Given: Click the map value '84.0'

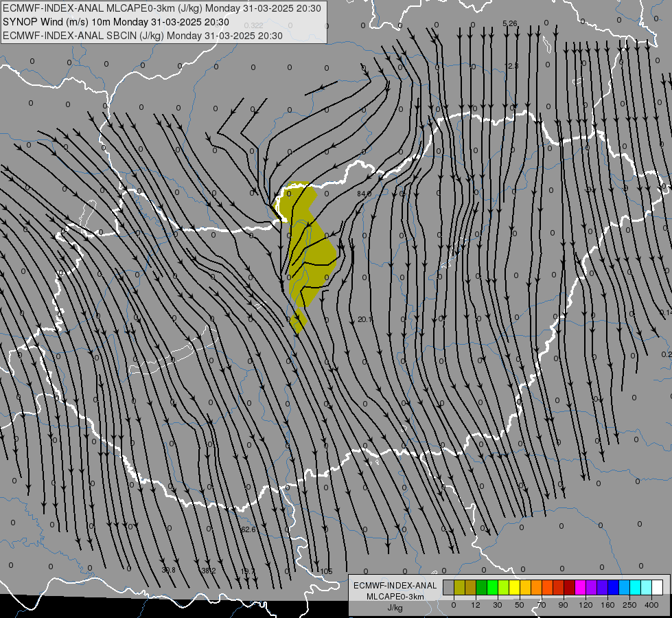Looking at the screenshot, I should pyautogui.click(x=364, y=194).
